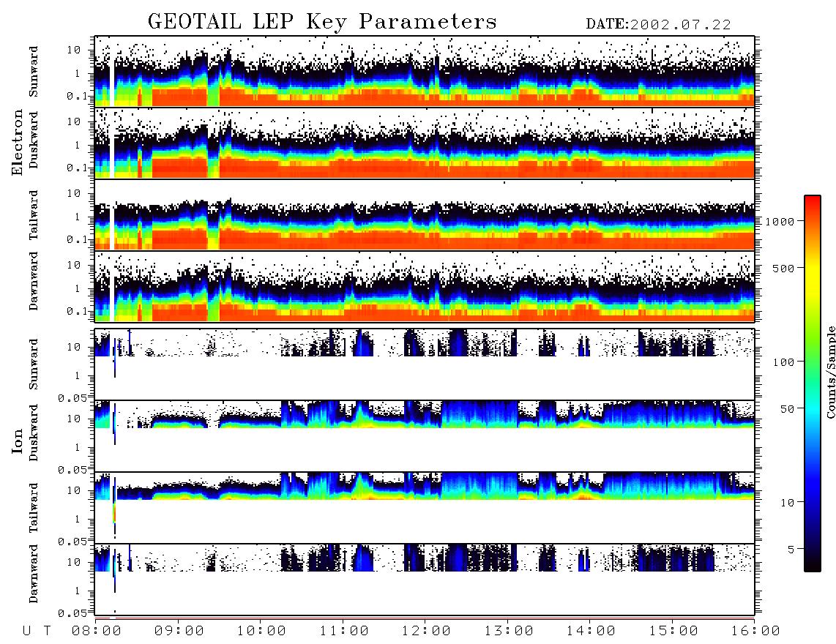Click the Electron Duskward axis label
The width and height of the screenshot is (836, 644).
[x=34, y=140]
